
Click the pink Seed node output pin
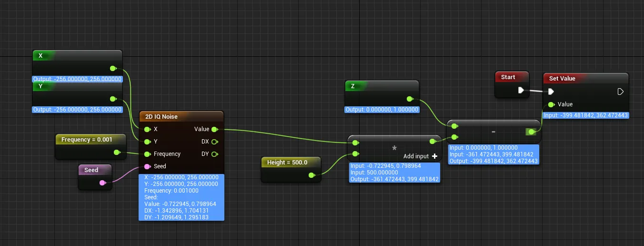tap(102, 183)
